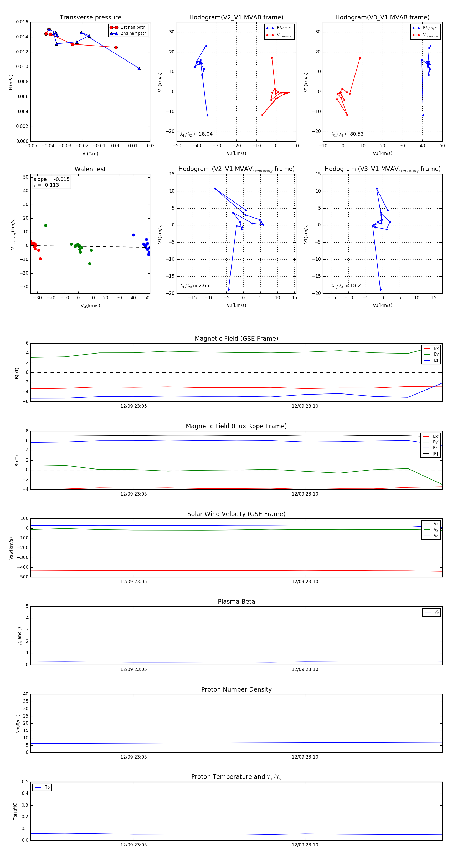
Task: Click the 'Hodogram(V2_V1 MVAB frame)' title
Action: tap(236, 18)
